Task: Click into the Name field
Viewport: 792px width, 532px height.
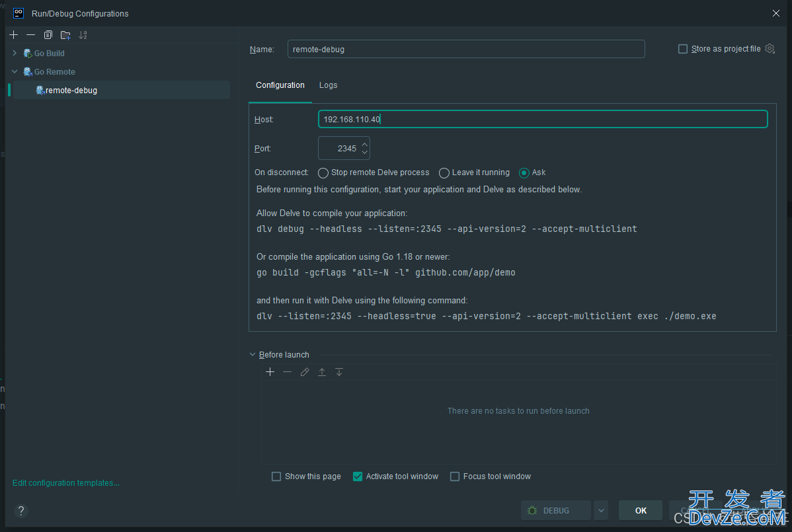Action: tap(466, 49)
